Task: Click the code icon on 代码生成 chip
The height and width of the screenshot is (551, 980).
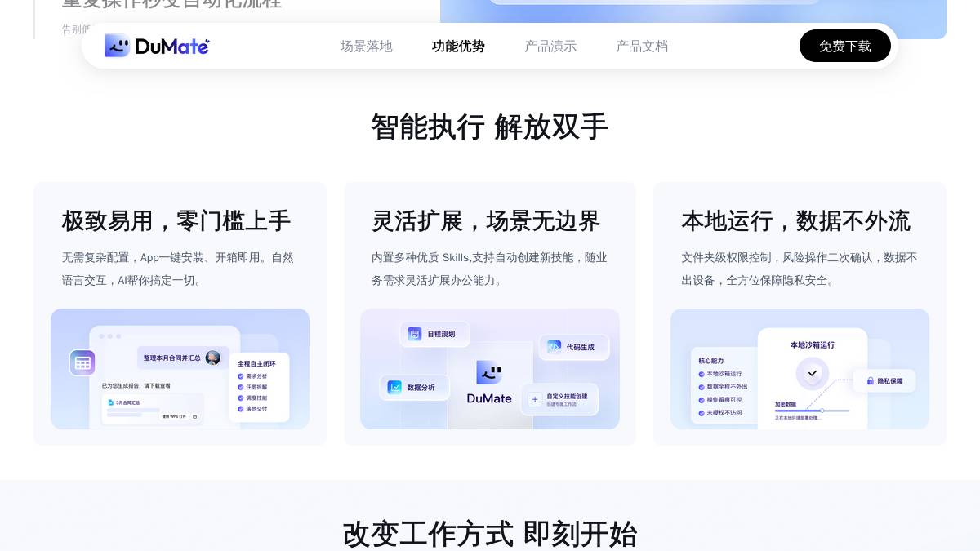Action: pyautogui.click(x=555, y=347)
